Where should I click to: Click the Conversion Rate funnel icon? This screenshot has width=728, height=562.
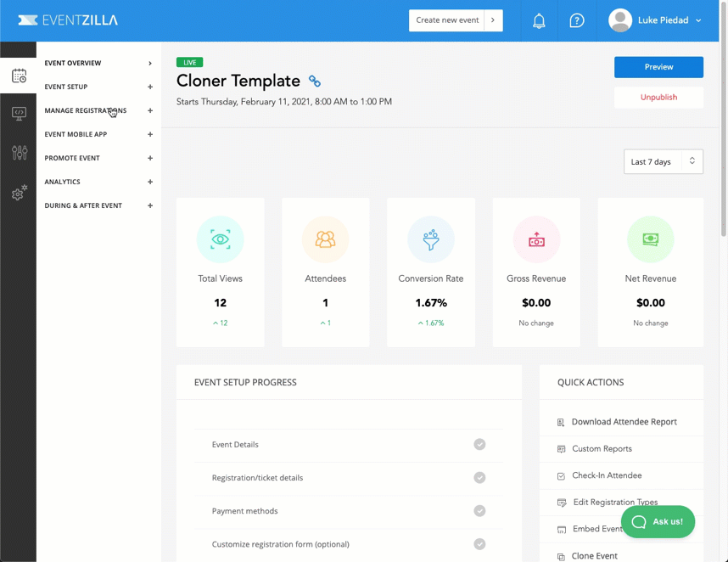[431, 239]
